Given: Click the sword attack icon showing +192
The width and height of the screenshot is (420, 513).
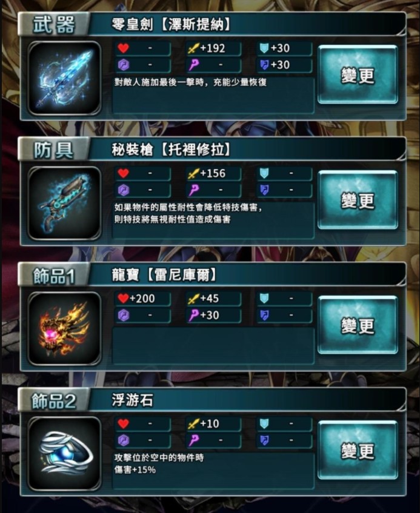Looking at the screenshot, I should 193,48.
